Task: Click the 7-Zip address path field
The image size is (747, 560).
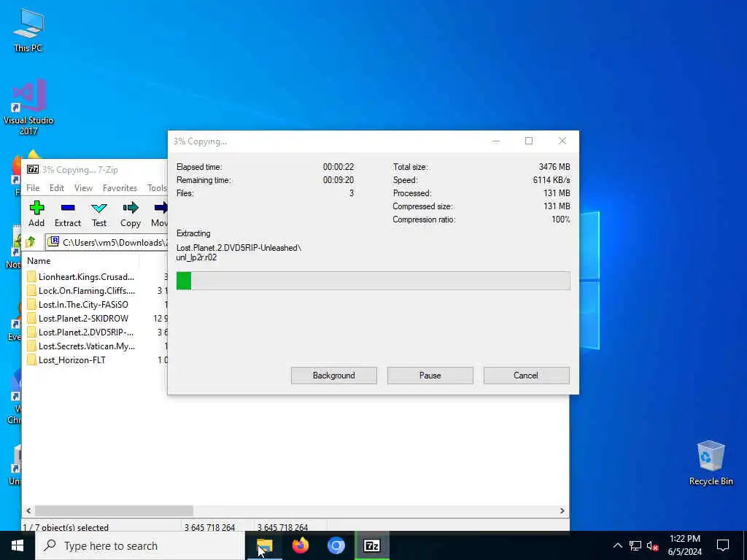Action: [x=107, y=242]
